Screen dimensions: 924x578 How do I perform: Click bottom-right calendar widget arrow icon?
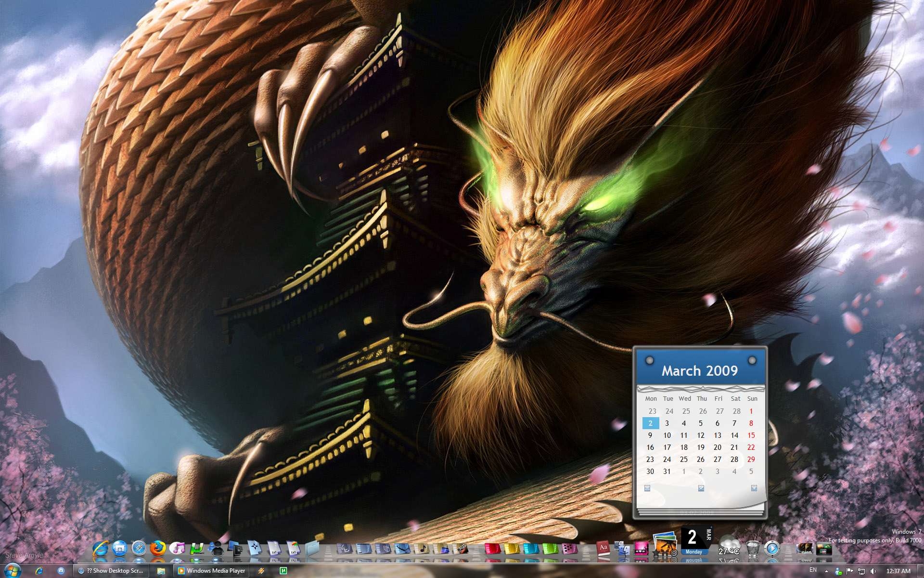click(x=754, y=488)
